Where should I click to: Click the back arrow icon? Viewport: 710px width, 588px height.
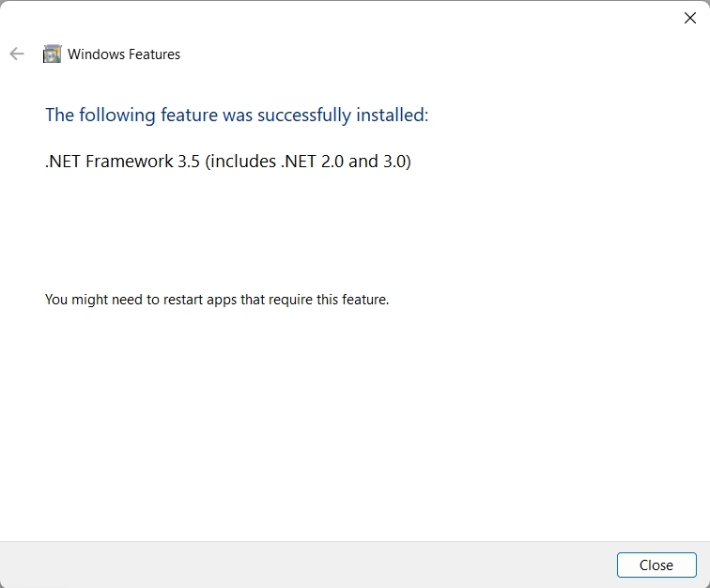[17, 54]
